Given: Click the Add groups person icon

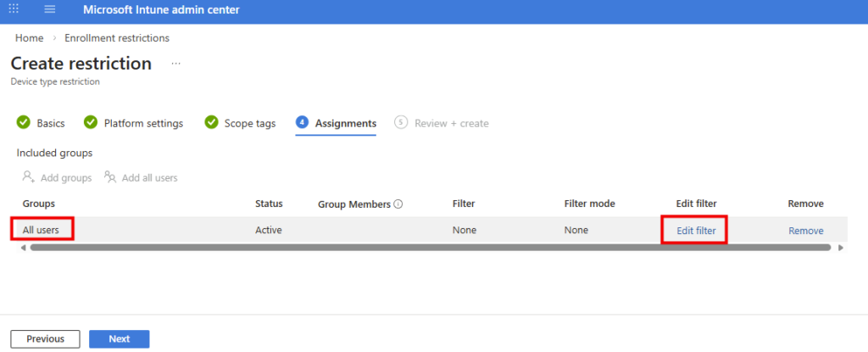Looking at the screenshot, I should (x=29, y=177).
